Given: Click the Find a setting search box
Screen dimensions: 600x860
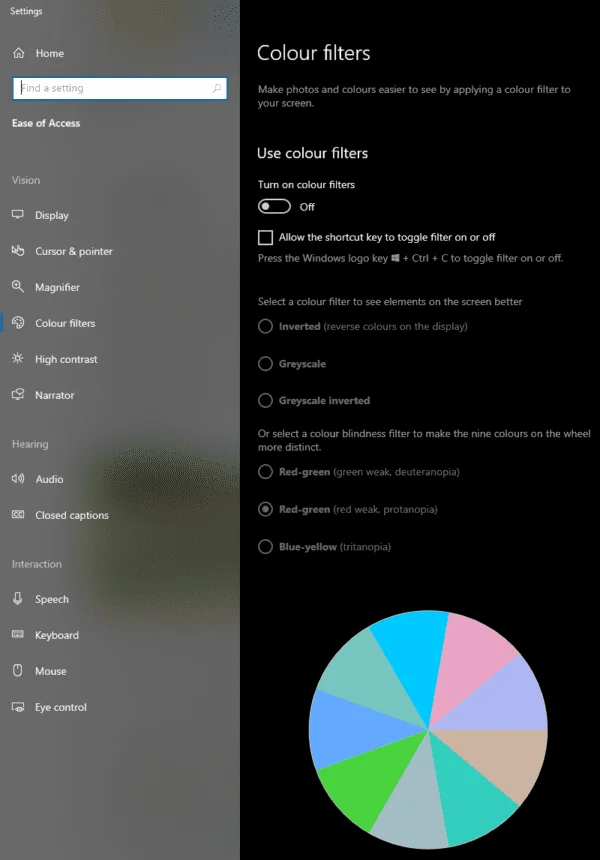Looking at the screenshot, I should [120, 88].
